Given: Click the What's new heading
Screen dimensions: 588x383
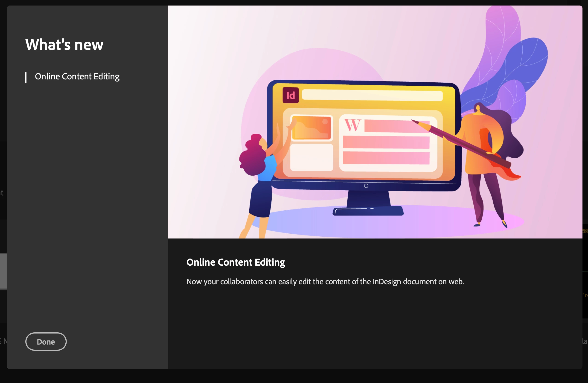Looking at the screenshot, I should click(64, 45).
